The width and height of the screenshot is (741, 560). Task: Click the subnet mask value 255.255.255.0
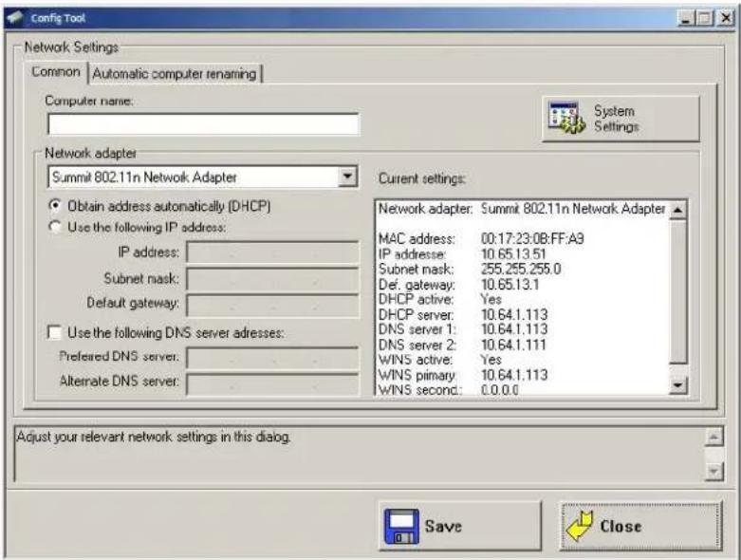coord(521,269)
